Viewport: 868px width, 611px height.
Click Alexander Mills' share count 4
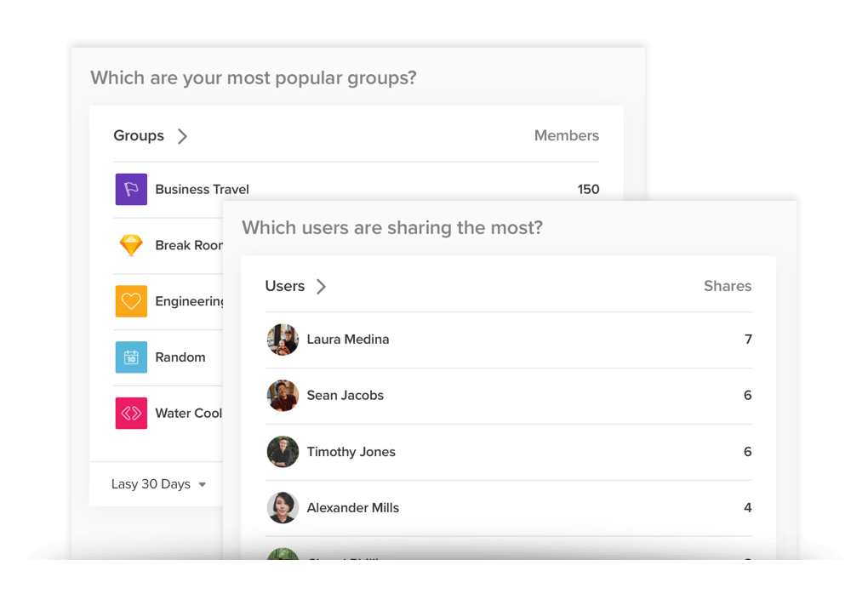click(748, 507)
